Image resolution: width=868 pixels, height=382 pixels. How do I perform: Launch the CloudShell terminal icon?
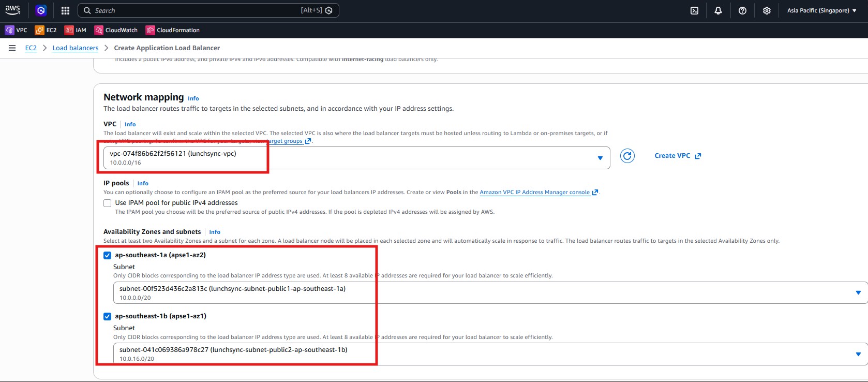point(694,10)
